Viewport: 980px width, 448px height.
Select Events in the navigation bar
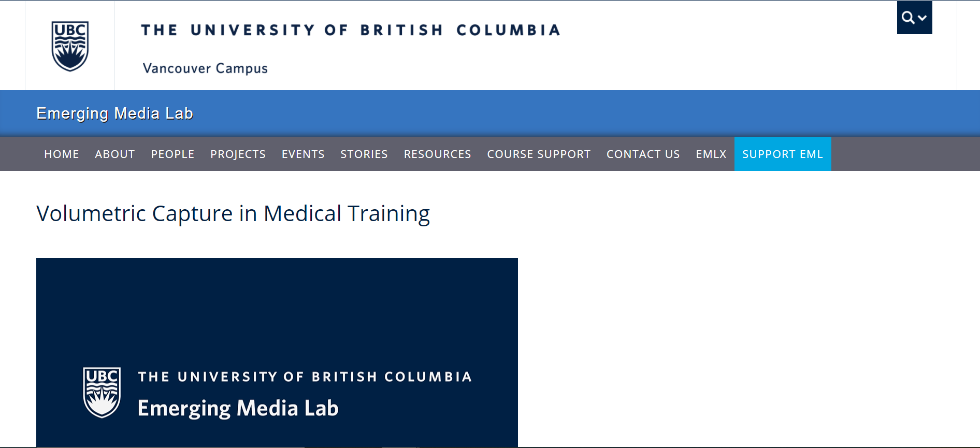(303, 154)
